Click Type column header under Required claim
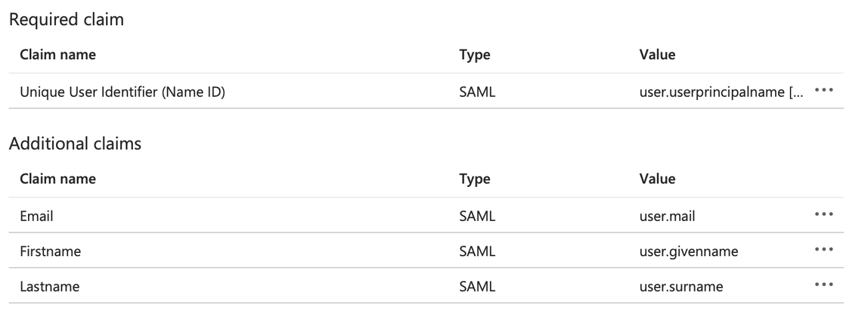Viewport: 868px width, 321px height. tap(474, 55)
